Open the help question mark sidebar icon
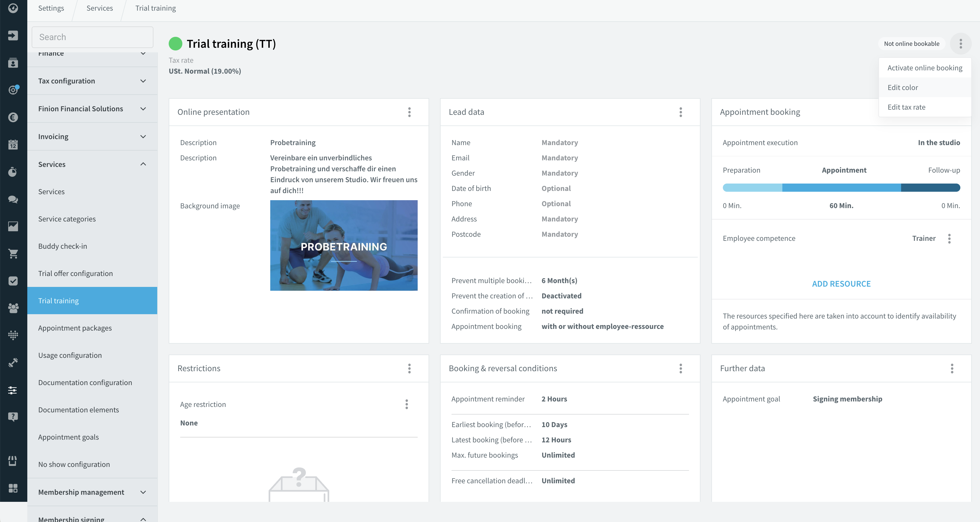 coord(13,417)
